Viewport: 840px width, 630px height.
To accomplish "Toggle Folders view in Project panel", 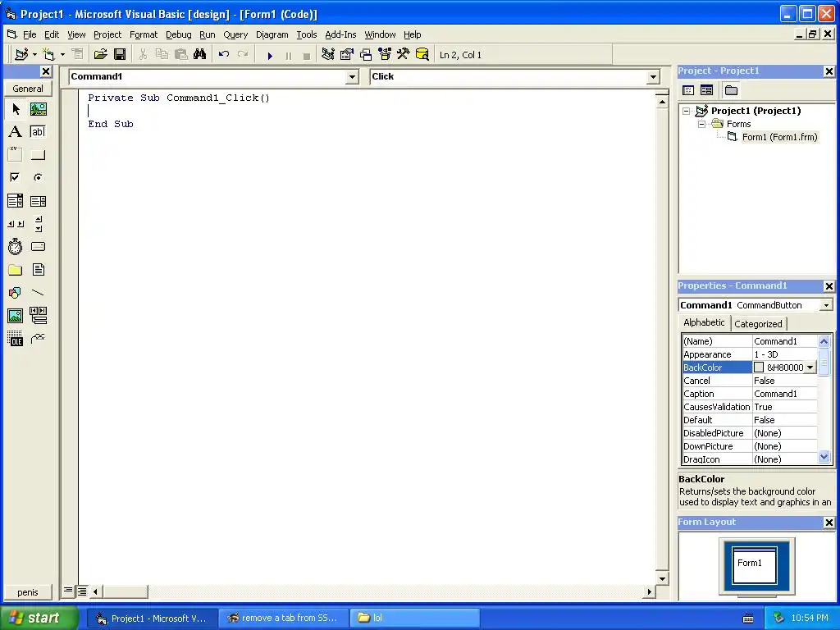I will point(731,90).
